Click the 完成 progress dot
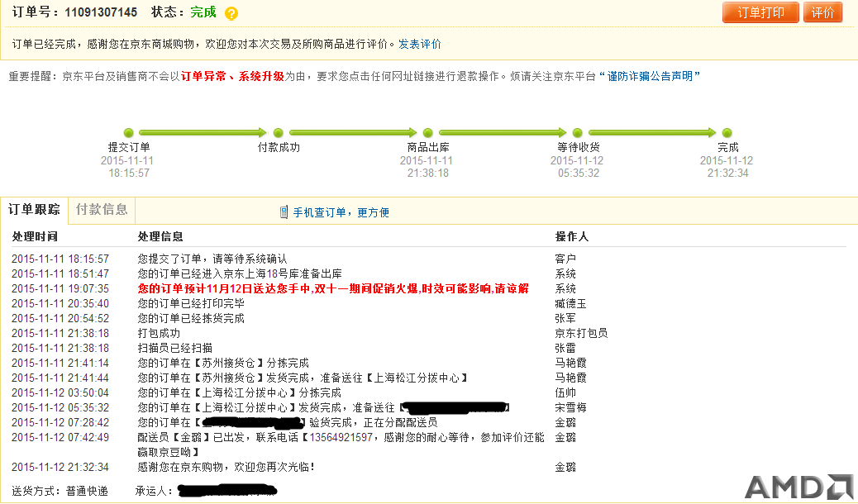Screen dimensions: 858x504 coord(727,133)
